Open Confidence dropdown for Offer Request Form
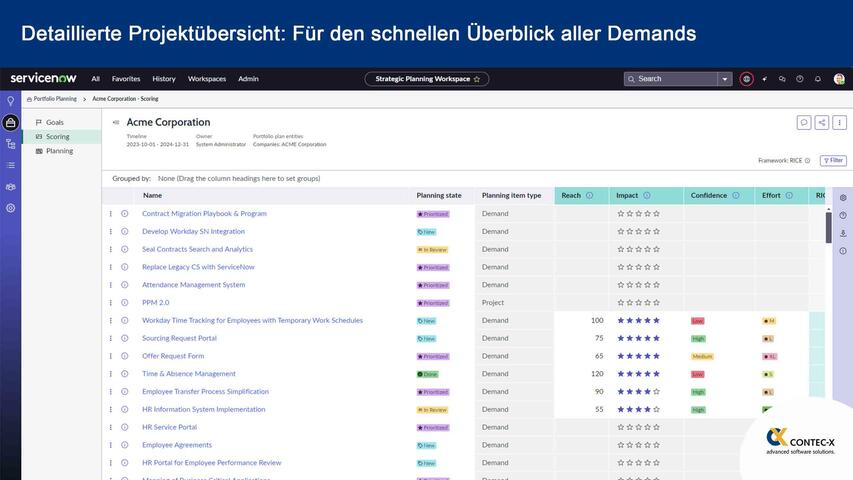Screen dimensions: 853x480 tap(702, 356)
